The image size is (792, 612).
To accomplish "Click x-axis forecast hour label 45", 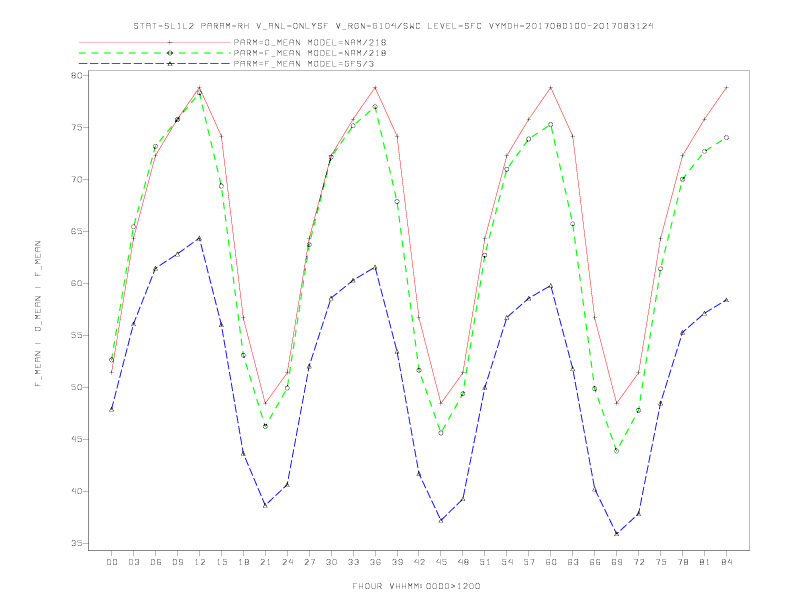I will tap(441, 562).
